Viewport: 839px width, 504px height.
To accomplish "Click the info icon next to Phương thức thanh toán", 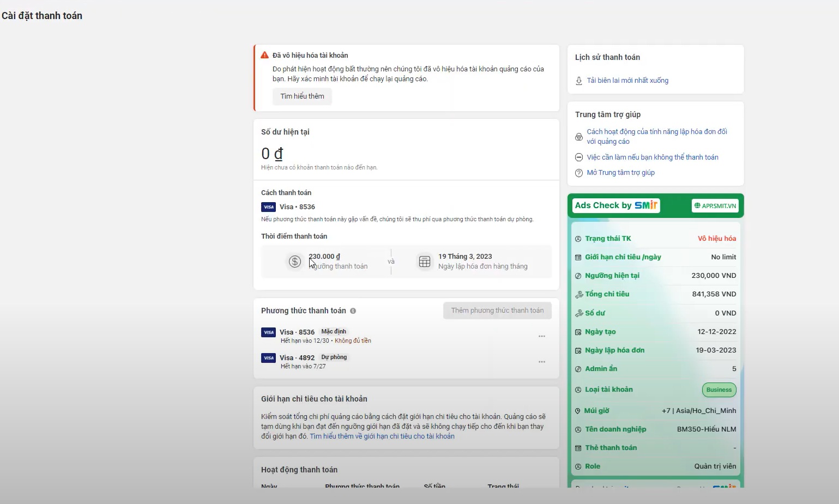I will point(353,311).
